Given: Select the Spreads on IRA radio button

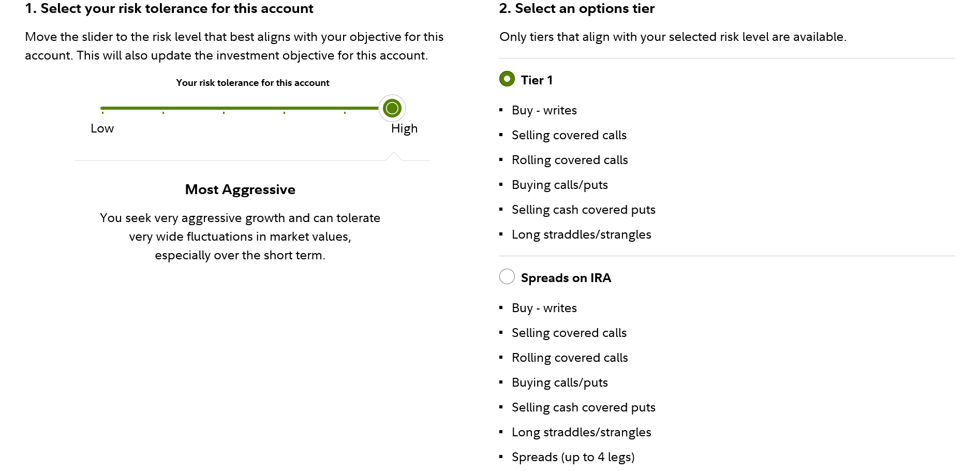Looking at the screenshot, I should [x=507, y=277].
